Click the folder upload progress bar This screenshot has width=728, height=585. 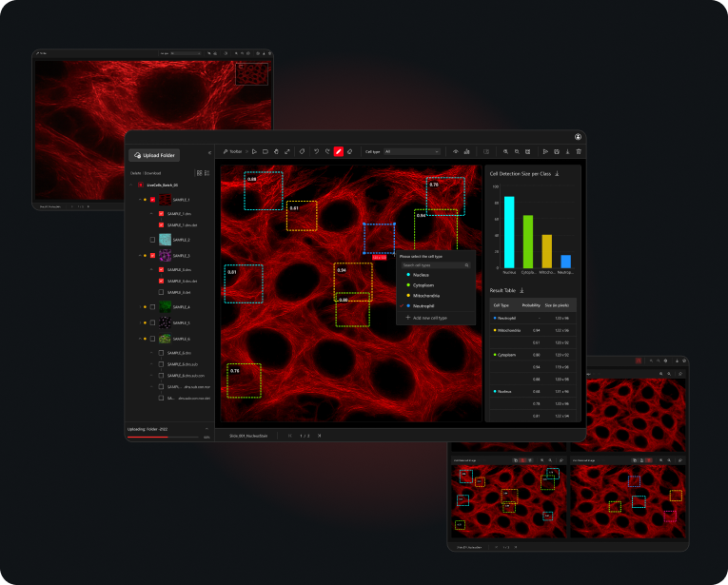pyautogui.click(x=163, y=437)
